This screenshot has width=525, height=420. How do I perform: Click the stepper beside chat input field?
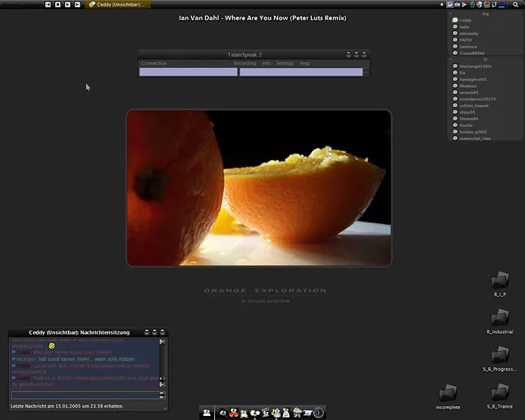(162, 395)
